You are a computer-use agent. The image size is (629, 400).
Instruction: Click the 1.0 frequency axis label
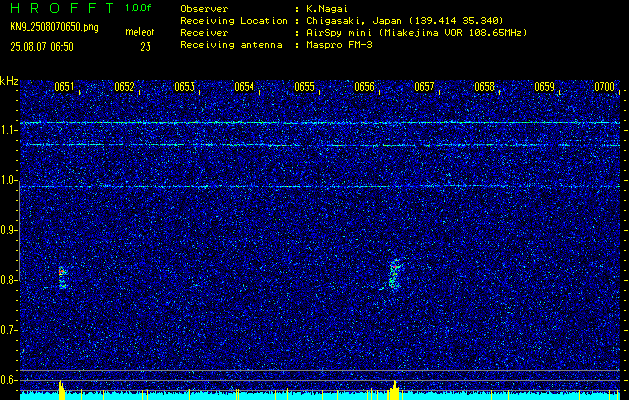click(x=8, y=181)
